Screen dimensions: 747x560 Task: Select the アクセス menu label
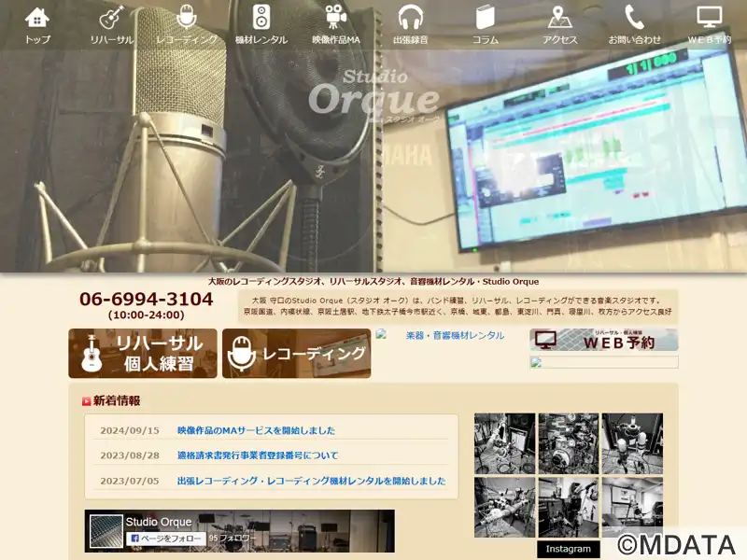pyautogui.click(x=559, y=39)
